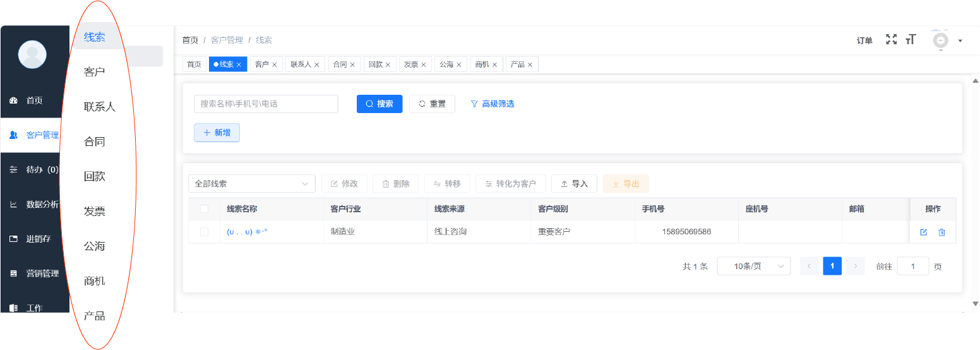Open 高级筛选 advanced filter

[x=493, y=104]
